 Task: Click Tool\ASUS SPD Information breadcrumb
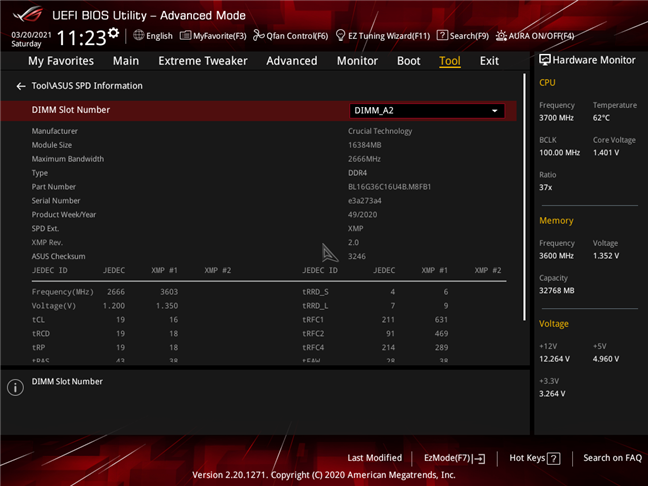coord(87,86)
